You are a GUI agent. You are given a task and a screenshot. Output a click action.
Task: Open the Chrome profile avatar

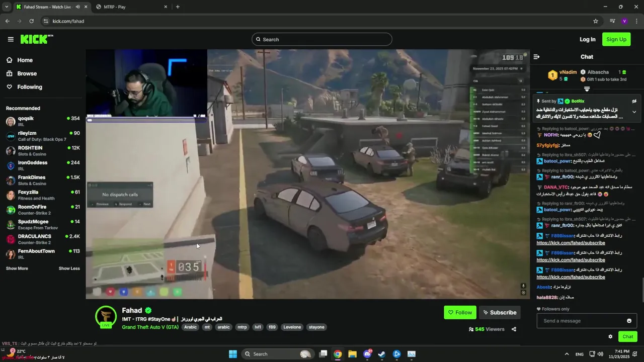point(624,21)
